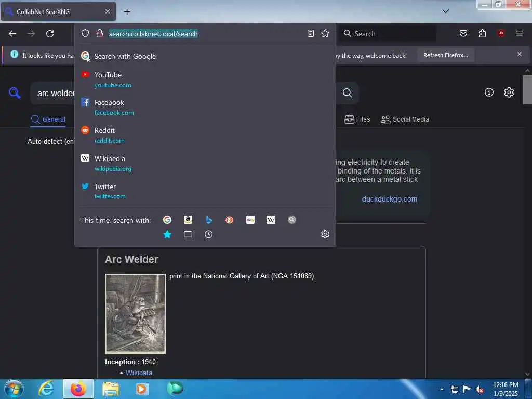Save page to Pocket icon

click(x=463, y=33)
